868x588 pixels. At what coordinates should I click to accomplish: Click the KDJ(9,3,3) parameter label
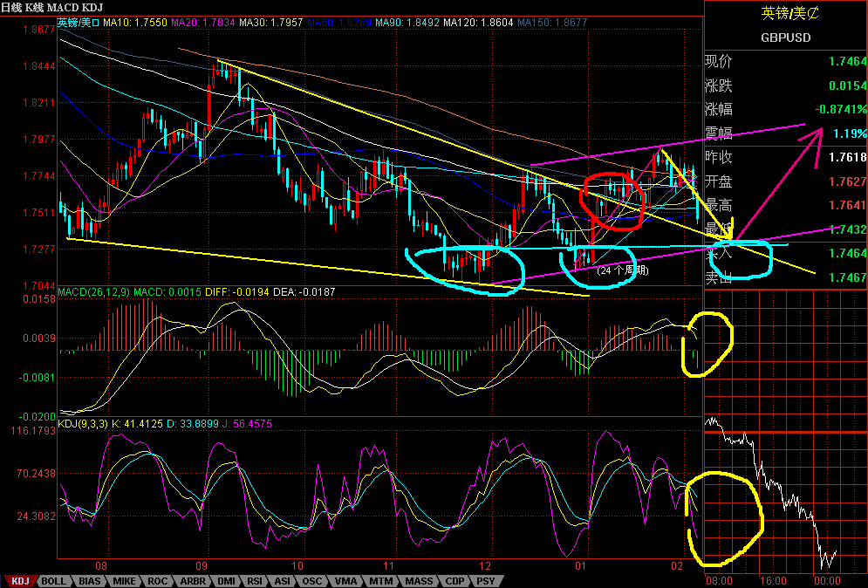pos(83,424)
